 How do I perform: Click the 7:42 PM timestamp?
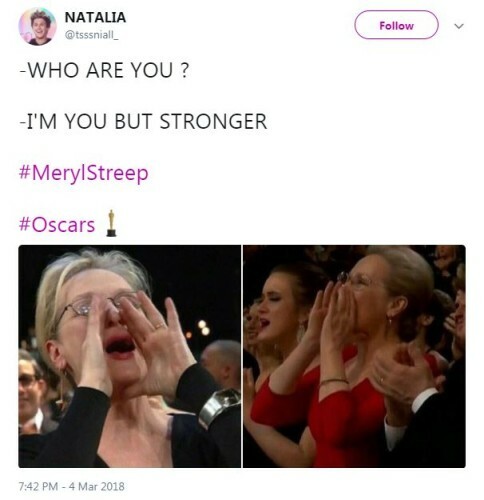(x=38, y=486)
